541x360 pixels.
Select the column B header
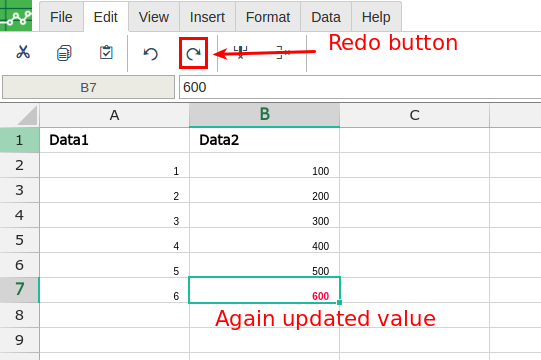pyautogui.click(x=265, y=115)
